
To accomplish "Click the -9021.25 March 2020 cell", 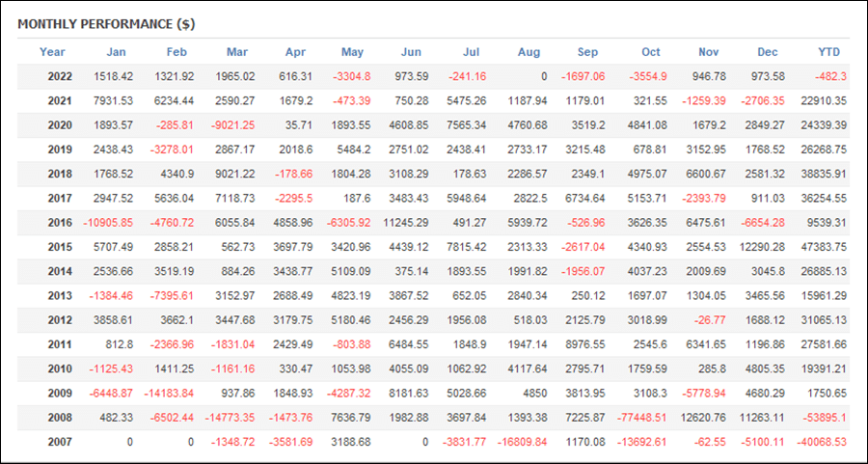I will [x=233, y=125].
